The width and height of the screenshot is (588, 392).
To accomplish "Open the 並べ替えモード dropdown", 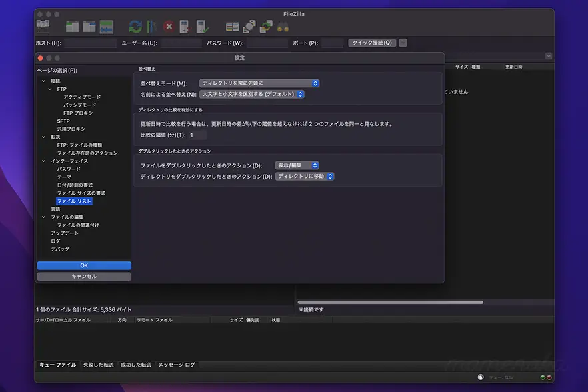I will [259, 83].
